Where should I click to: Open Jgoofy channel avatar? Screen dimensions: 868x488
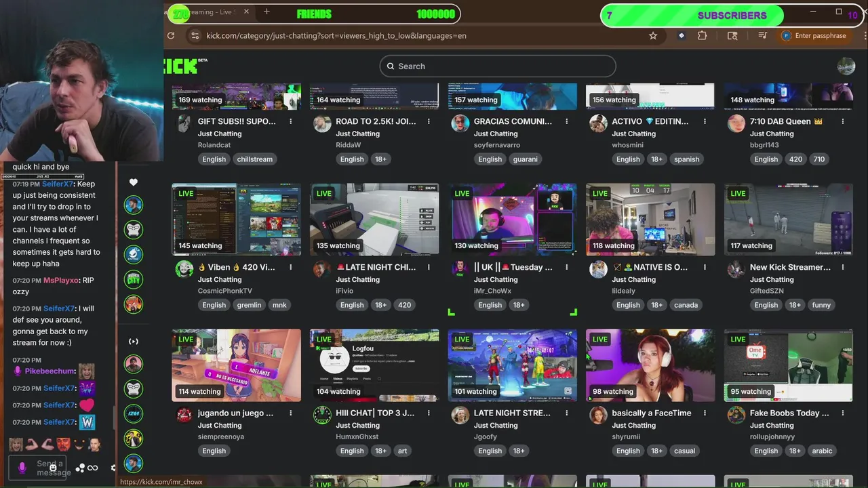460,415
